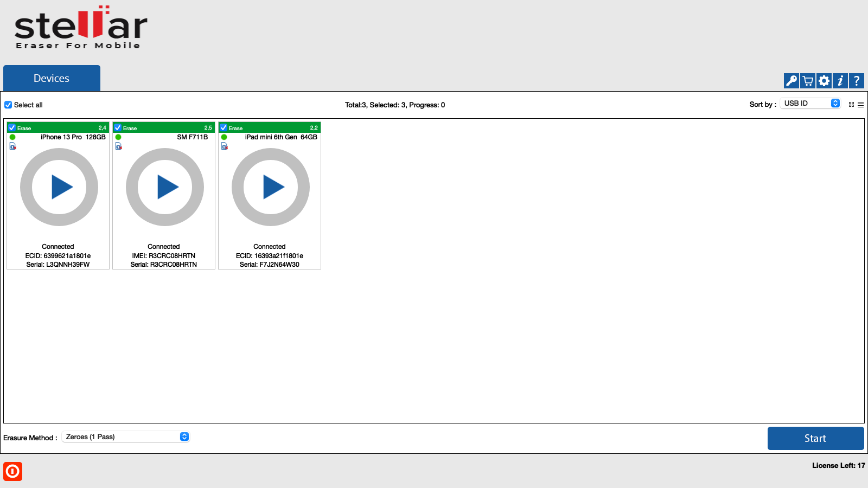Switch to grid view layout

tap(851, 105)
